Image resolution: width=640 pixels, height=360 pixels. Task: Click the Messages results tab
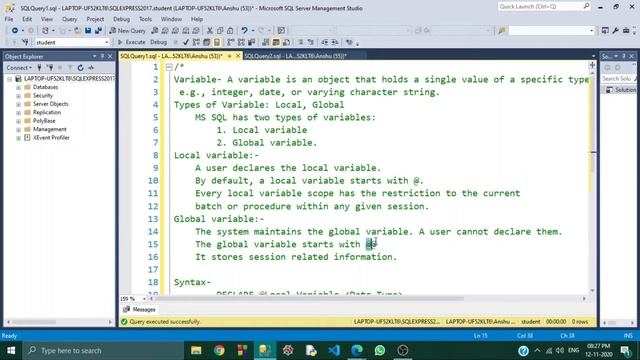140,310
